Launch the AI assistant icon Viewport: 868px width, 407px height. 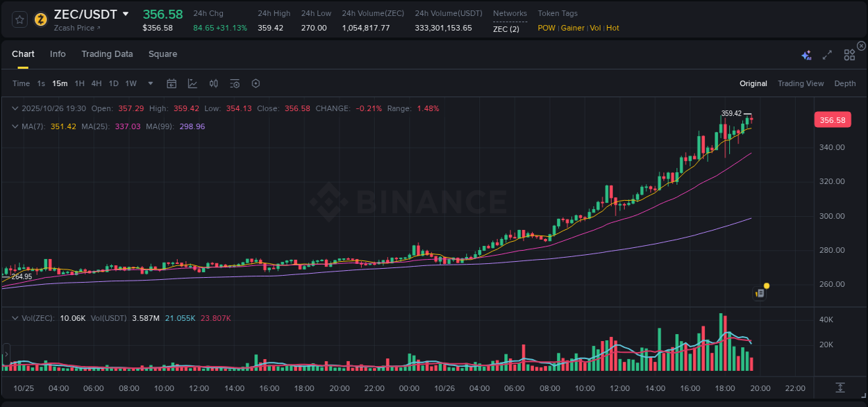[x=806, y=53]
